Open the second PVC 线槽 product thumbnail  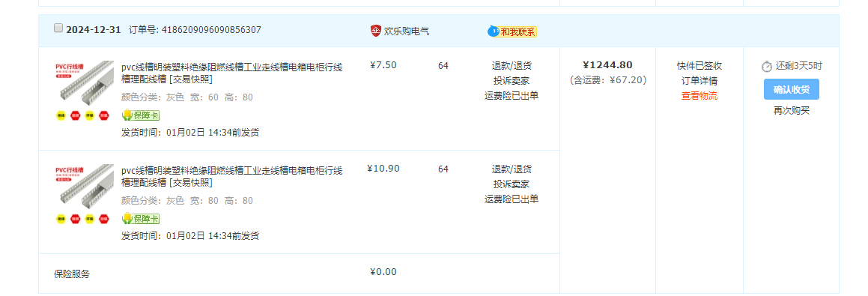coord(84,187)
